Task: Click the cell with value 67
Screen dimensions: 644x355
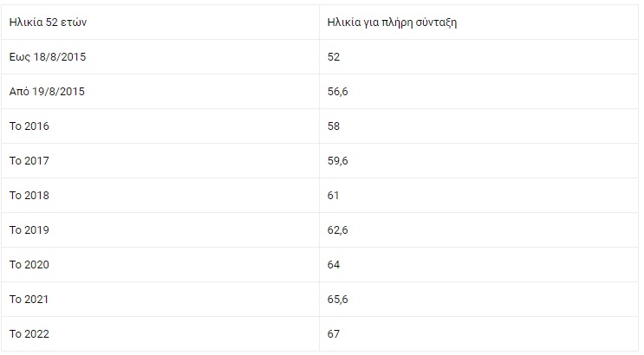Action: [x=334, y=333]
